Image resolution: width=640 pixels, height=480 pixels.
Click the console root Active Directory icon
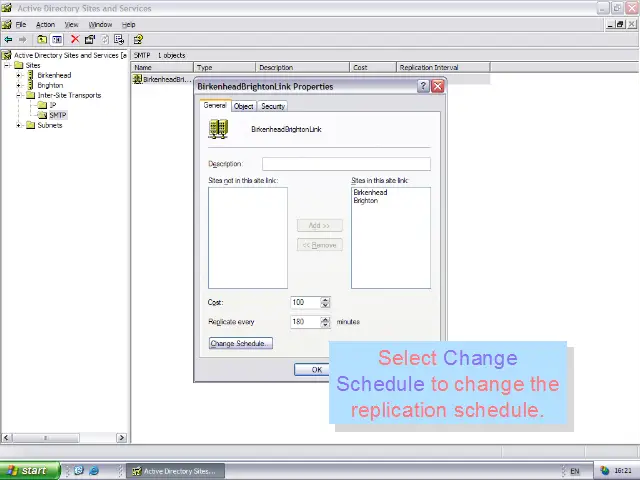point(6,55)
